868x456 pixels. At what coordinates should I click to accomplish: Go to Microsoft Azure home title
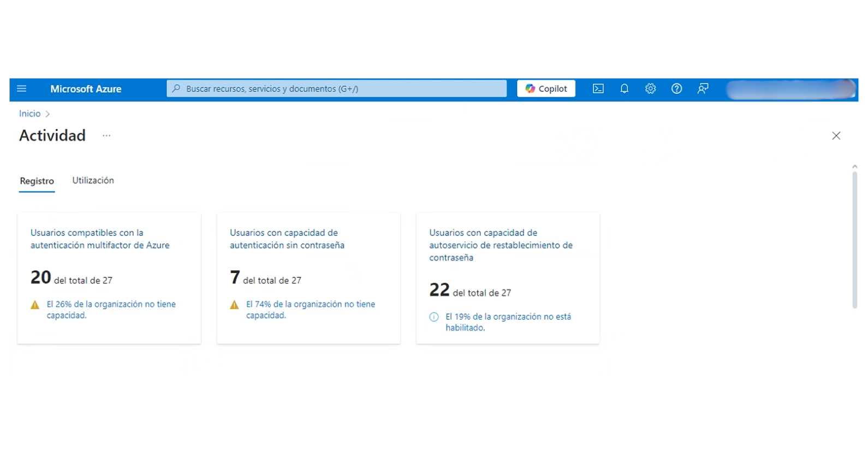86,89
